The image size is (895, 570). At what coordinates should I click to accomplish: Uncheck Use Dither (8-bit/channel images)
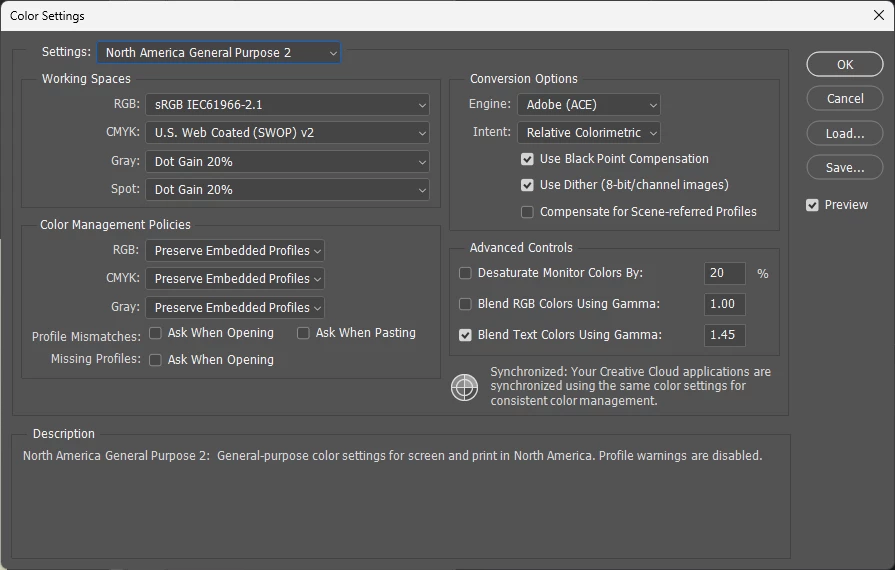tap(527, 185)
